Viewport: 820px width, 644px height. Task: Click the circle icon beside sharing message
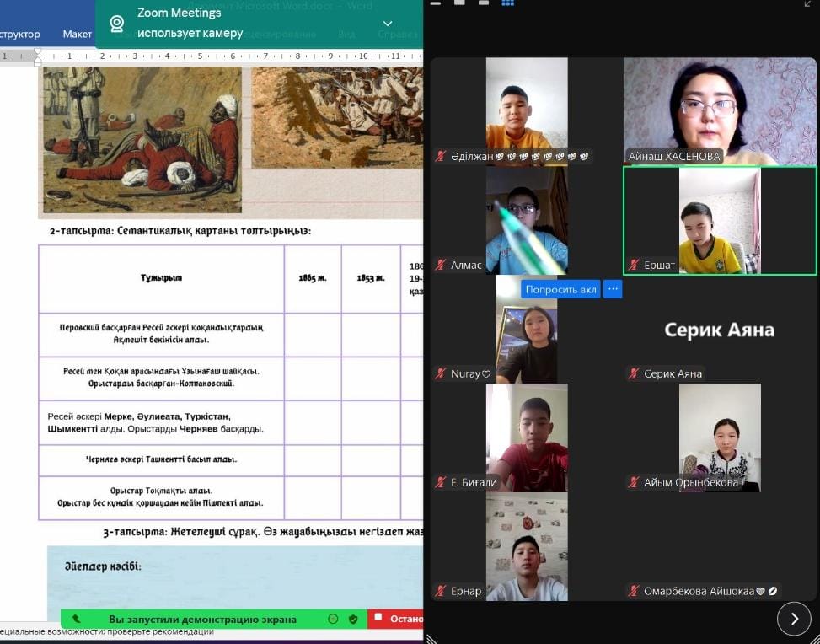(x=333, y=619)
